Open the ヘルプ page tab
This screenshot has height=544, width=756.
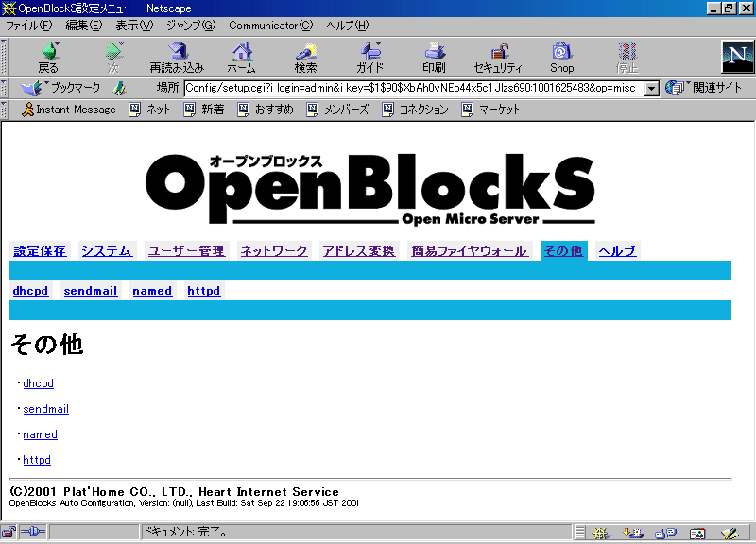pyautogui.click(x=617, y=251)
